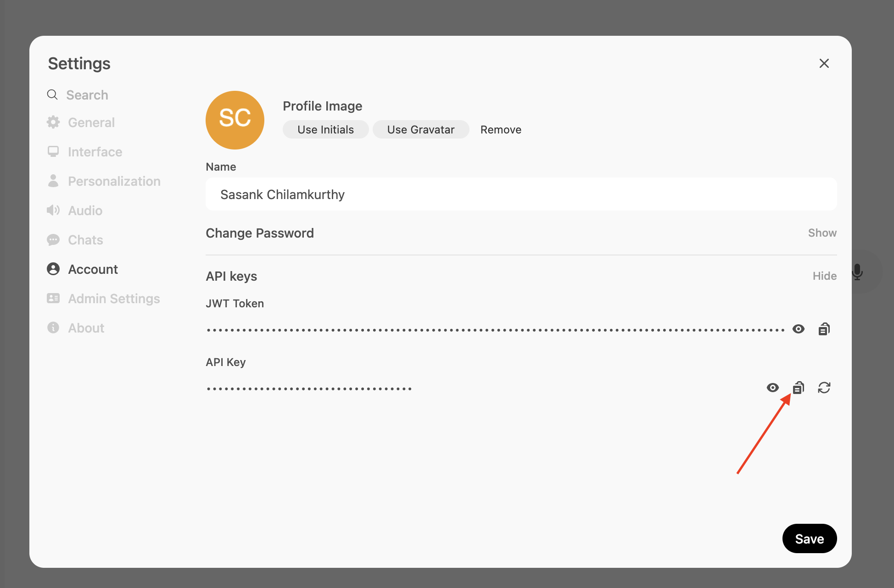Click the Name input field
Viewport: 894px width, 588px height.
[521, 194]
